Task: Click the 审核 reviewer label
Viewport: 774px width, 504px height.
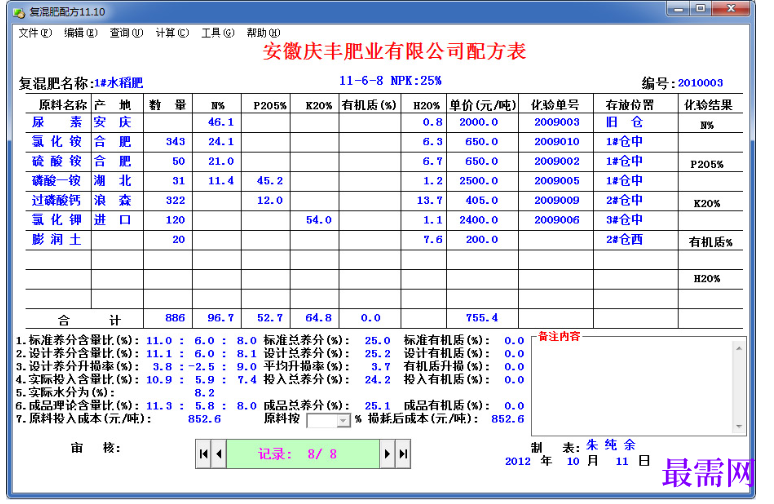Action: pyautogui.click(x=96, y=448)
